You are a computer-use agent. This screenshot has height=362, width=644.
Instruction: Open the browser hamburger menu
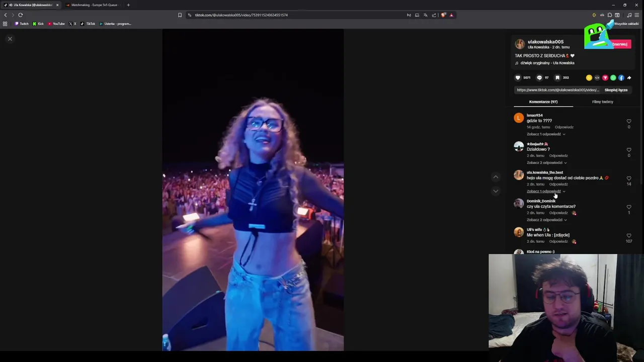pos(636,15)
